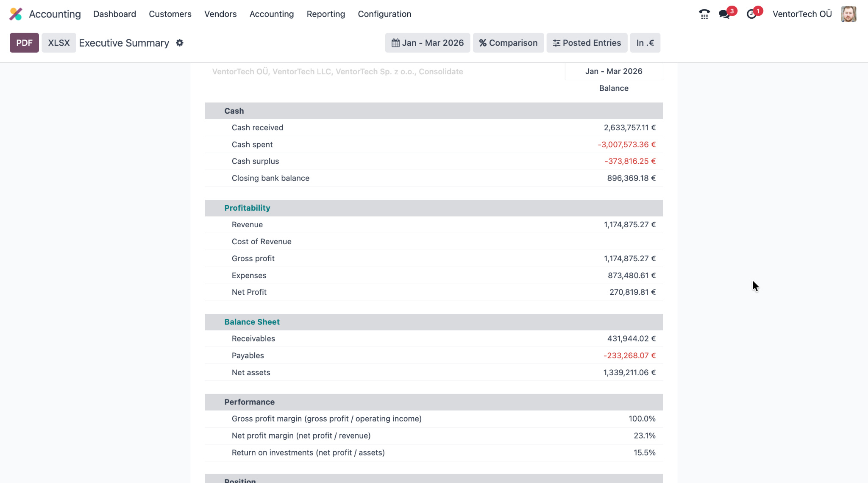Switch company via VentorTech OÜ selector
The image size is (868, 483).
tap(802, 14)
